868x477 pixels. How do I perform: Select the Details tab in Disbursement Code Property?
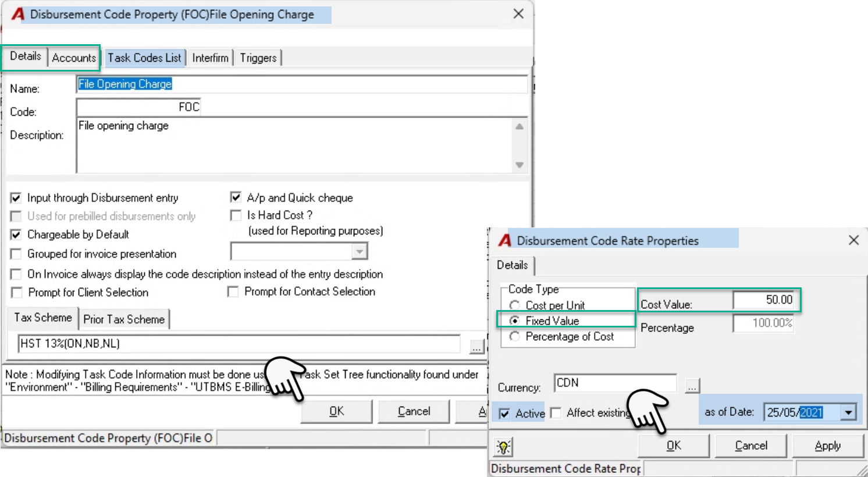(26, 56)
